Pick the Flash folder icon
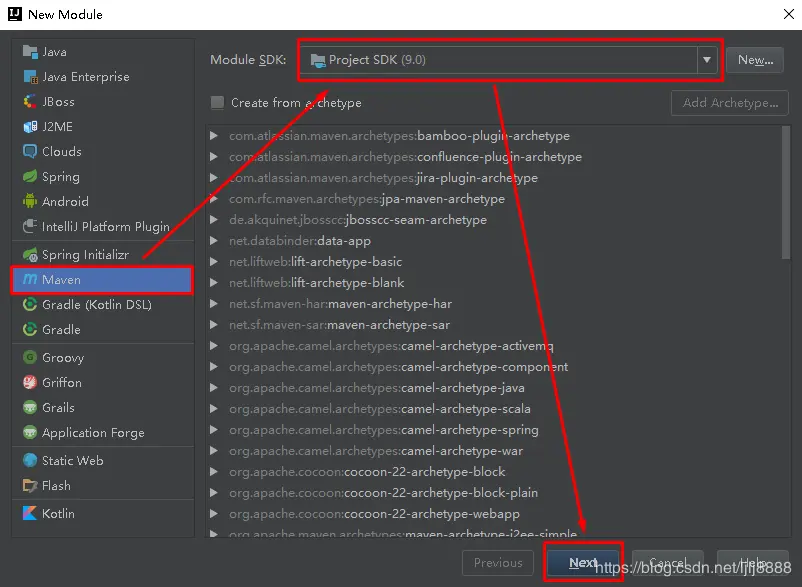 30,485
